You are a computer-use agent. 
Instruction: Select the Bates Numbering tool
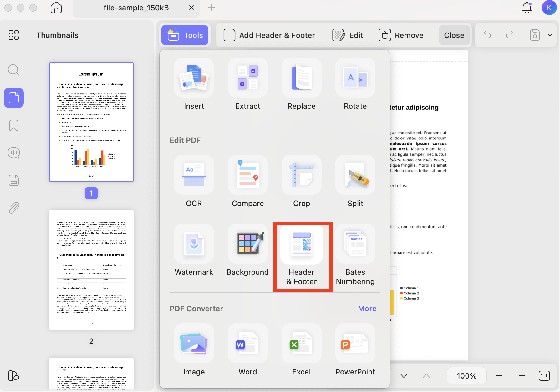(355, 254)
